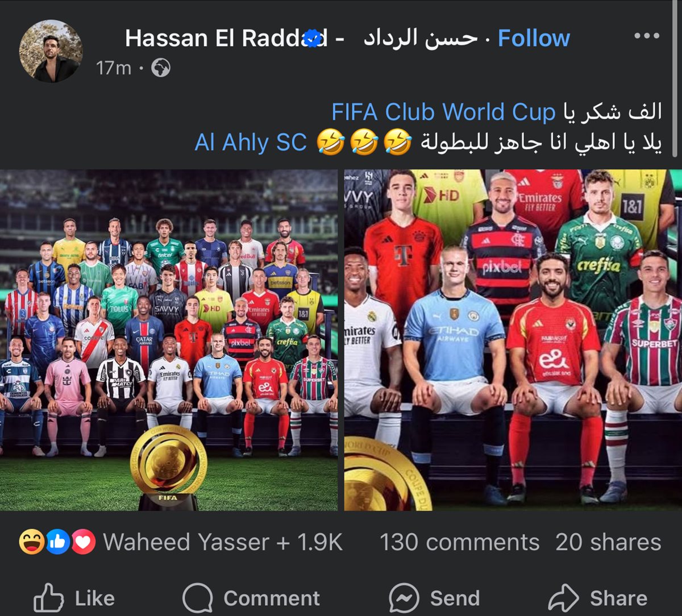
Task: Open the three-dot post options menu
Action: 647,36
